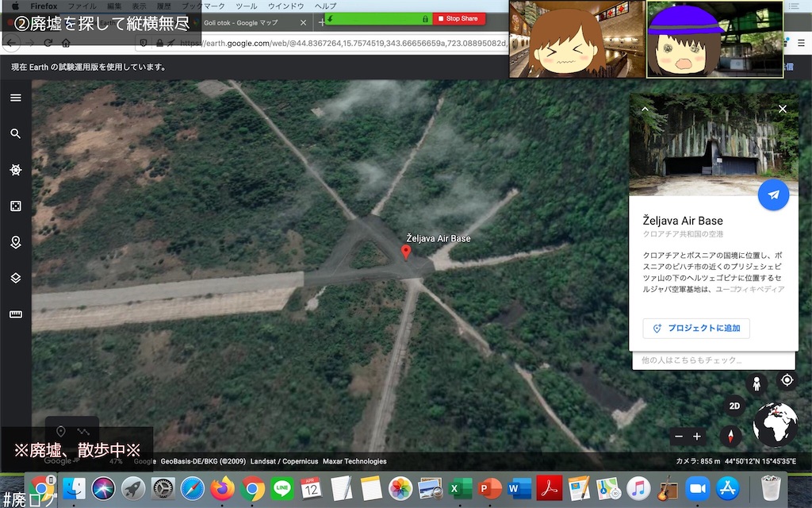Click the blue fly-to paper plane button

coord(773,195)
